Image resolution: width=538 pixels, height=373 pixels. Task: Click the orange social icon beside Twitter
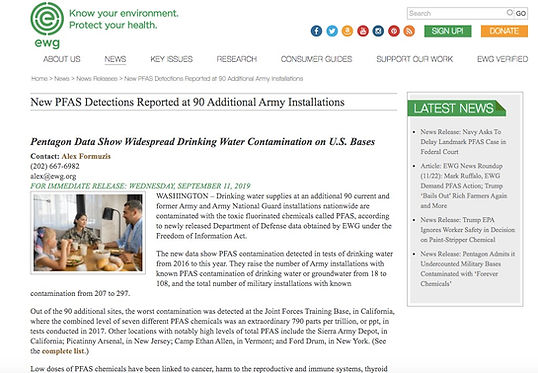pyautogui.click(x=347, y=31)
